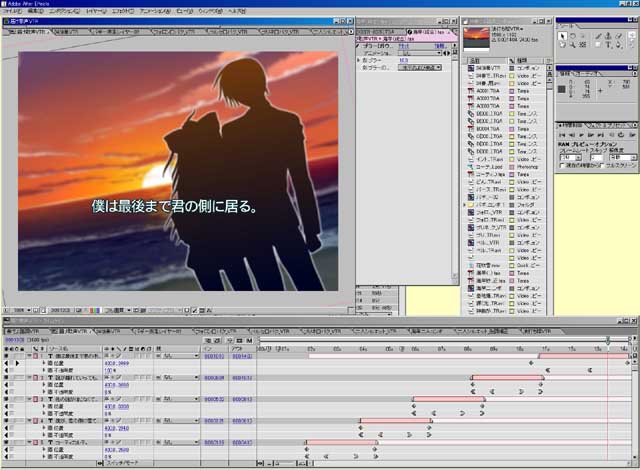Select the Clone Stamp tool
The width and height of the screenshot is (640, 470).
click(609, 36)
